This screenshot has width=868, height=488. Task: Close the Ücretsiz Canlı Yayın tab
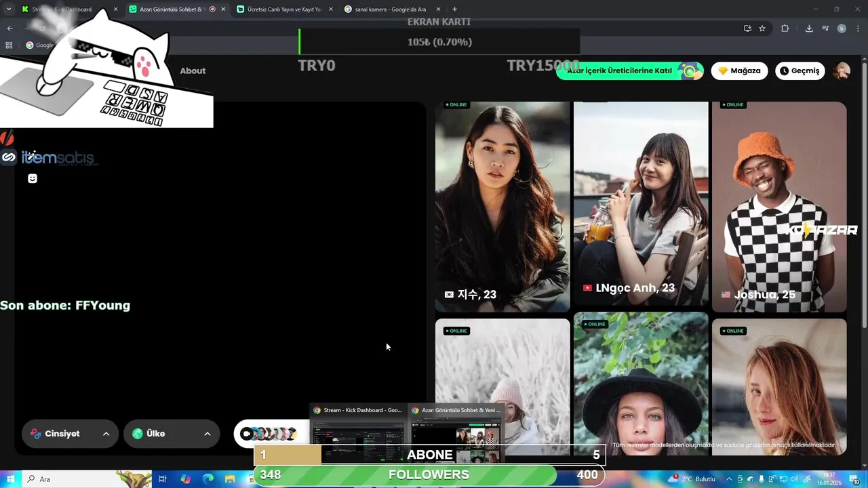tap(330, 9)
